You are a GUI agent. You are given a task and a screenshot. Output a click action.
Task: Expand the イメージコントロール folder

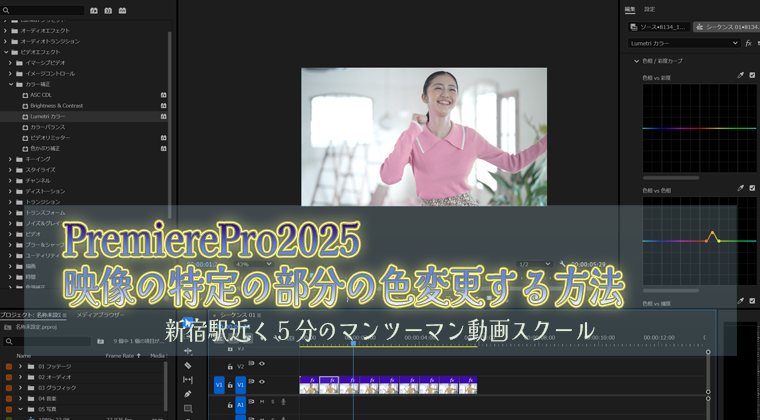pos(10,73)
